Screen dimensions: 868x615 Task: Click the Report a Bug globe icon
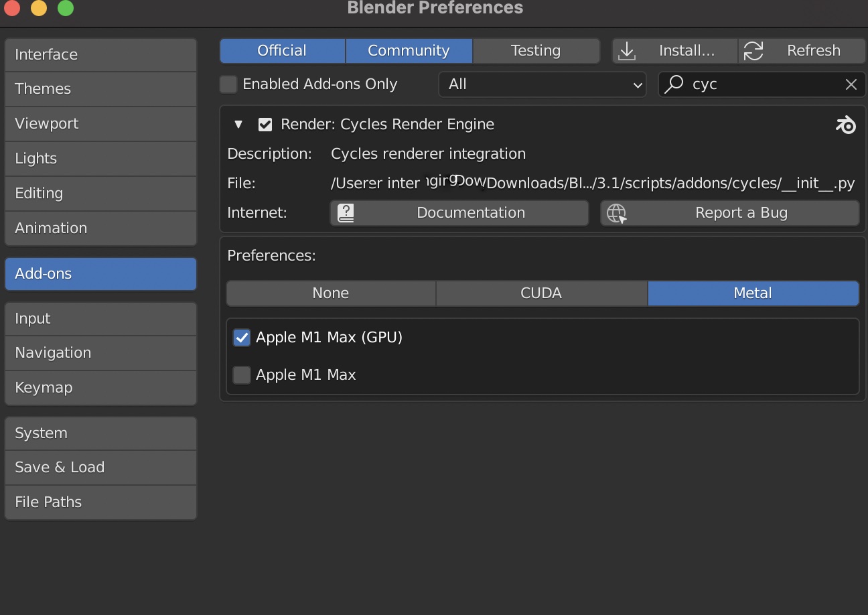tap(616, 213)
